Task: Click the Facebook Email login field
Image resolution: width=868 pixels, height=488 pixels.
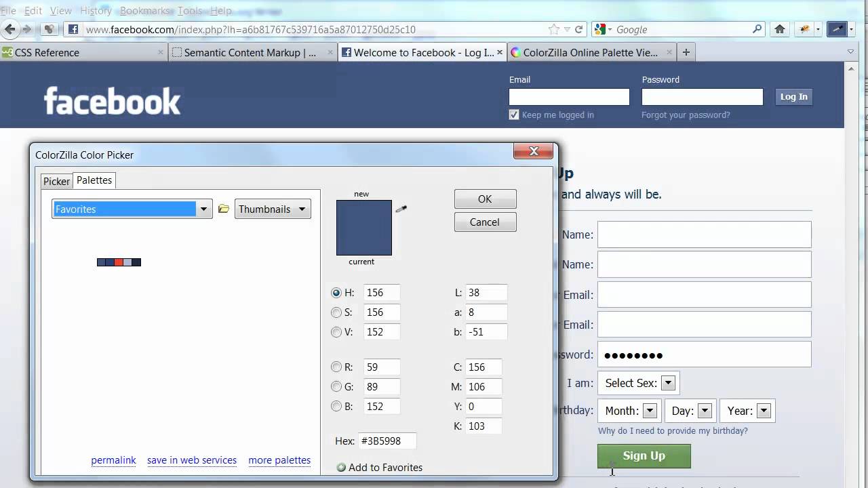Action: [x=569, y=97]
